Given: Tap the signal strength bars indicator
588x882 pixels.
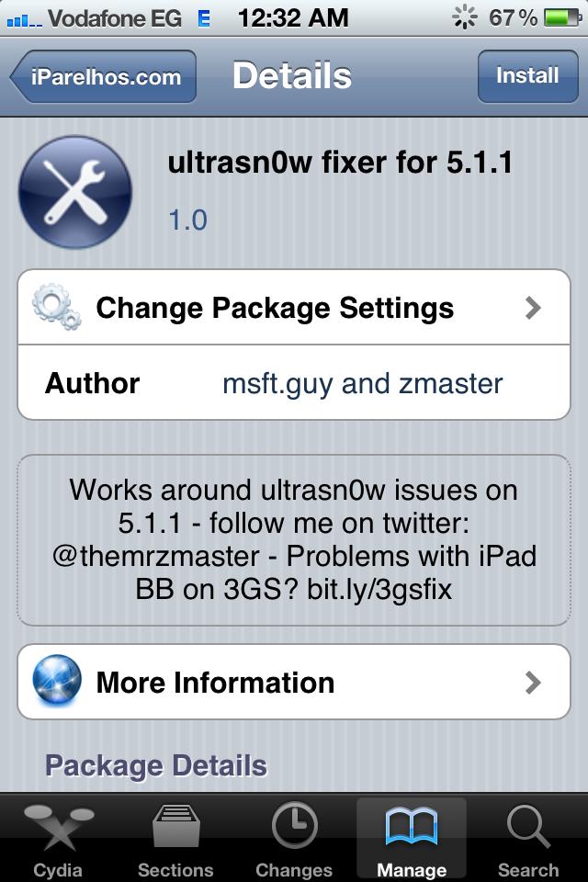Looking at the screenshot, I should click(x=24, y=21).
